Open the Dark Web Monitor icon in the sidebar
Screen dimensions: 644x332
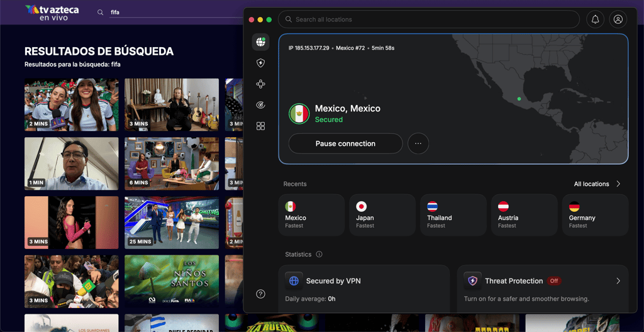260,105
